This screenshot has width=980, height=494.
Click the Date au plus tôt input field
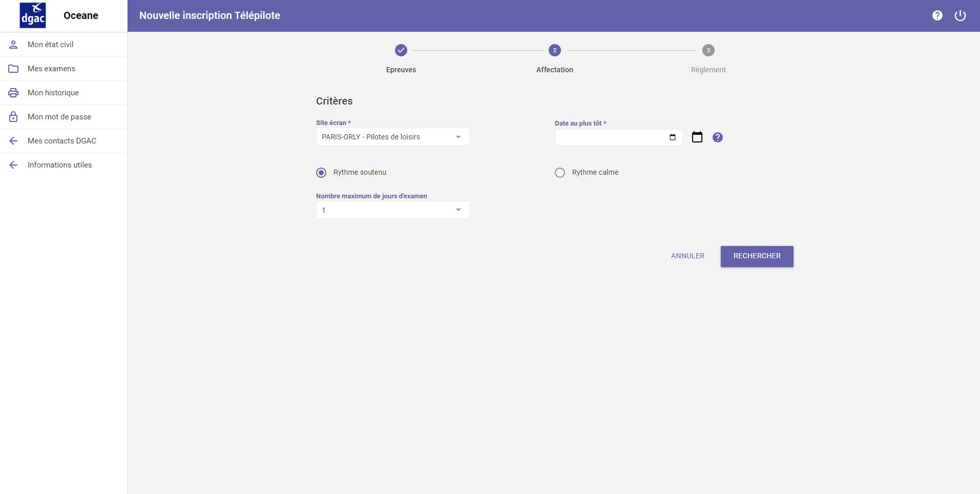point(618,137)
